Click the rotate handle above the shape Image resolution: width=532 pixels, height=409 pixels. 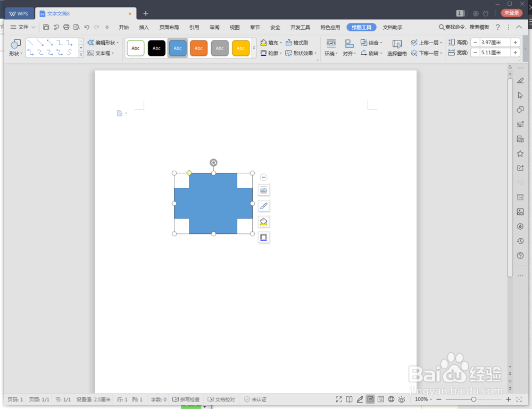pyautogui.click(x=213, y=163)
